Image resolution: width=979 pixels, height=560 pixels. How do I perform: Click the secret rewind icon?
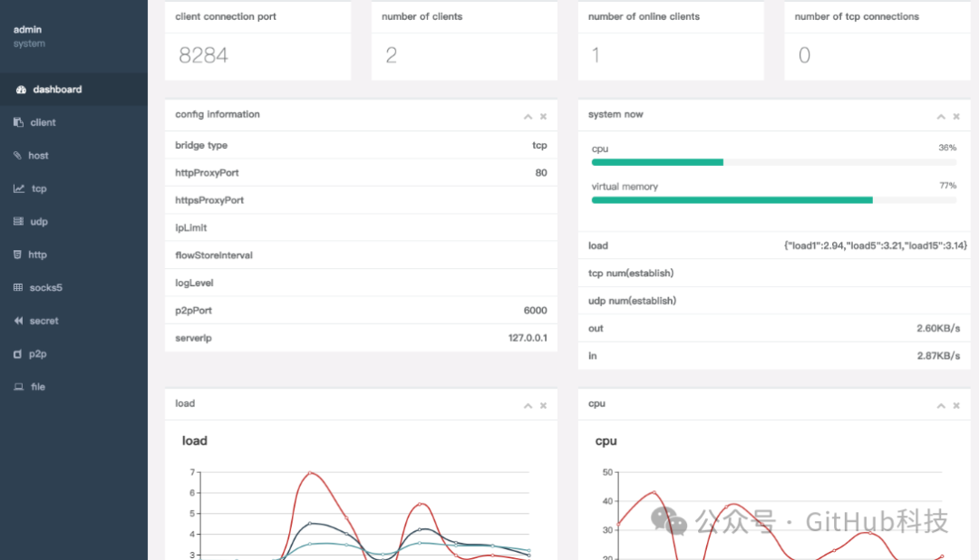18,321
